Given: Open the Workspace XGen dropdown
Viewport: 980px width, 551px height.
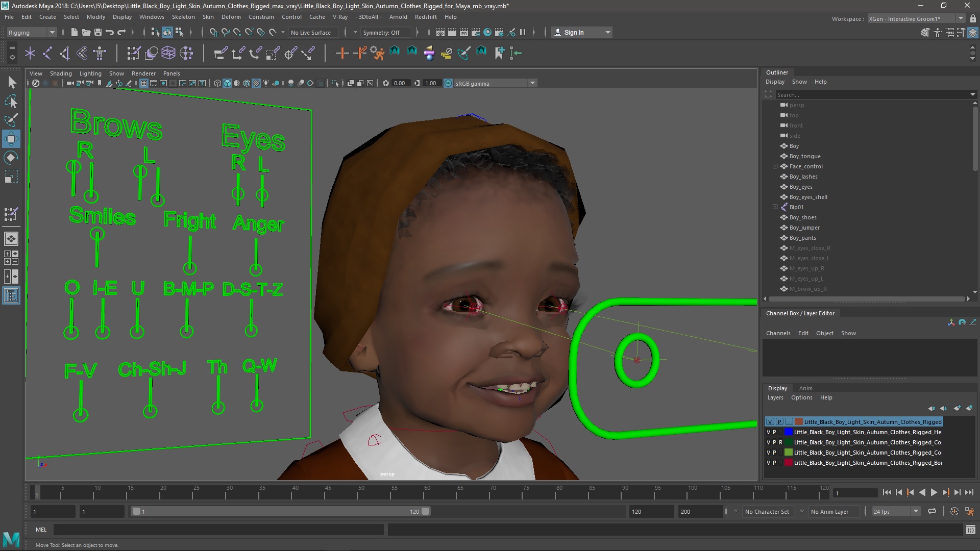Looking at the screenshot, I should pyautogui.click(x=916, y=18).
